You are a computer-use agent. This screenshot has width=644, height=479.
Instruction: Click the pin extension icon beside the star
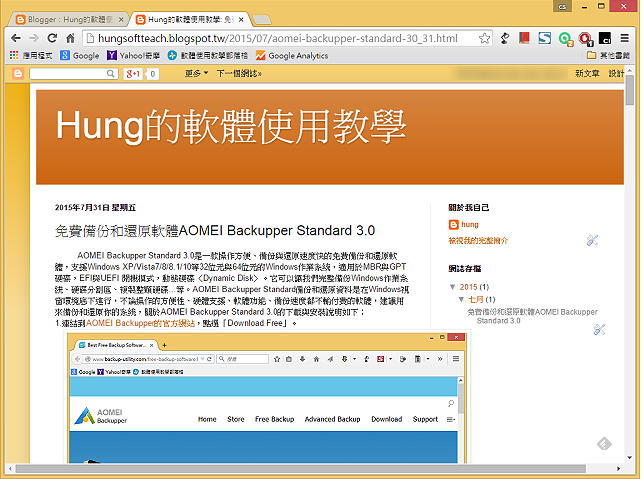tap(505, 38)
